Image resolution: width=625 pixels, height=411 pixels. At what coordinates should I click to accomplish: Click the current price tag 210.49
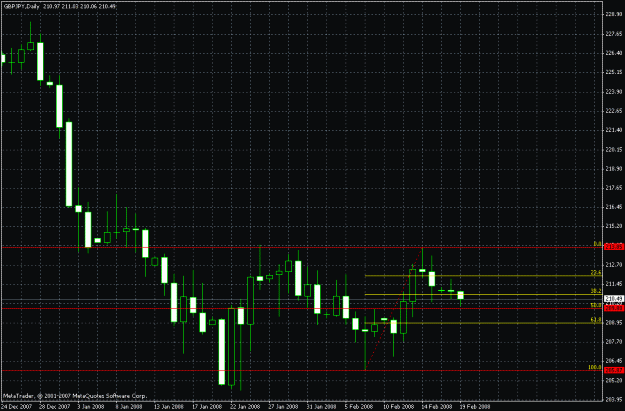click(614, 299)
